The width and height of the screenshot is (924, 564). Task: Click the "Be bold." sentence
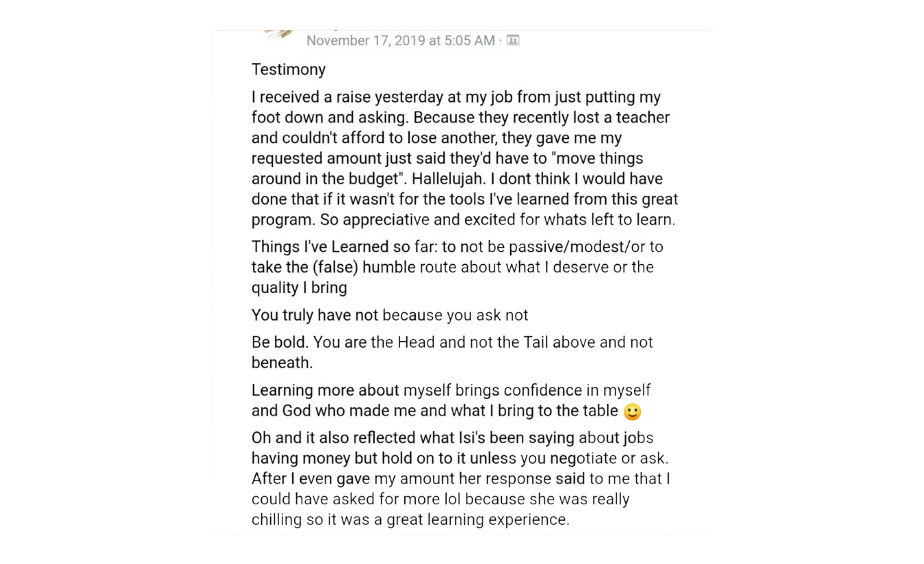pos(280,342)
